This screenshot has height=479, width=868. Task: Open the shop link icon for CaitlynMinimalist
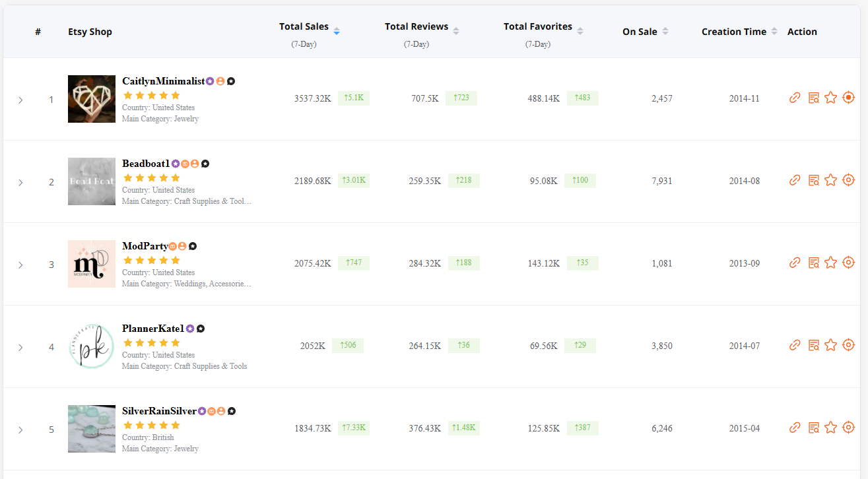click(x=795, y=98)
